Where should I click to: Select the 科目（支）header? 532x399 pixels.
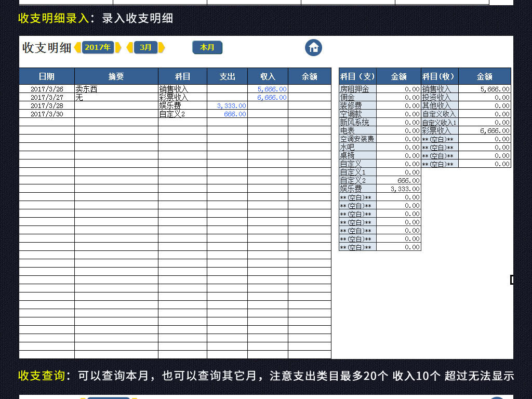(357, 76)
